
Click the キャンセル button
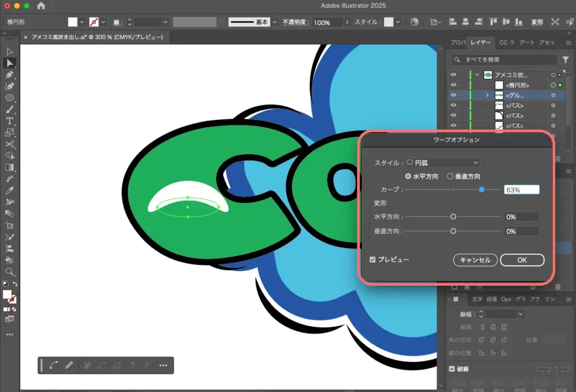pos(475,260)
